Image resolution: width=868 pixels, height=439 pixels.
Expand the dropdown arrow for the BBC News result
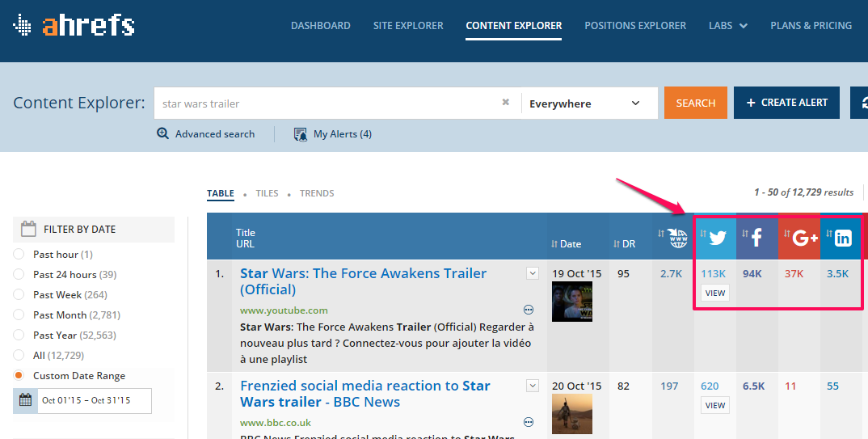533,386
